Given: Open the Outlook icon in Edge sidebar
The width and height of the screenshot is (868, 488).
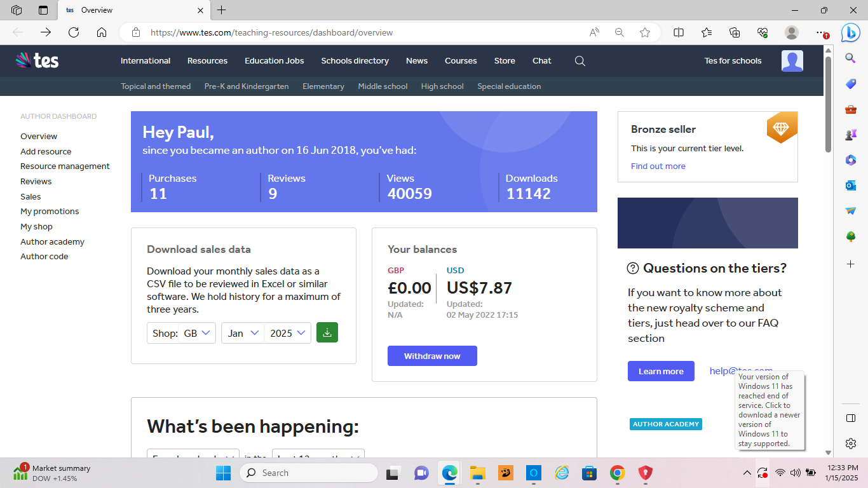Looking at the screenshot, I should (850, 185).
